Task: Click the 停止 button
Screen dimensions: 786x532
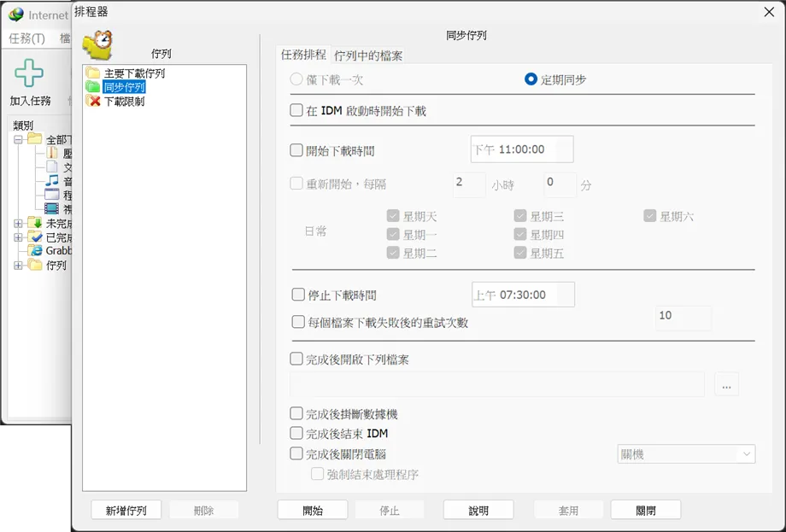Action: pos(390,510)
